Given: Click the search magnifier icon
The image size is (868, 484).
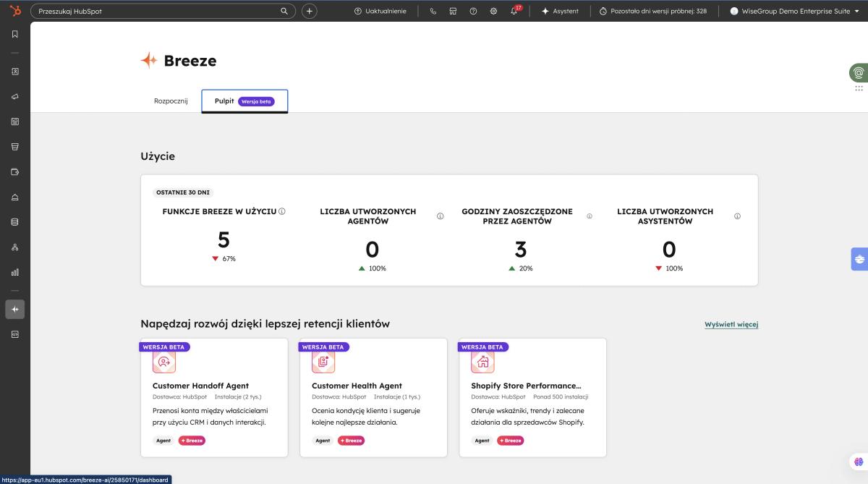Looking at the screenshot, I should (284, 11).
